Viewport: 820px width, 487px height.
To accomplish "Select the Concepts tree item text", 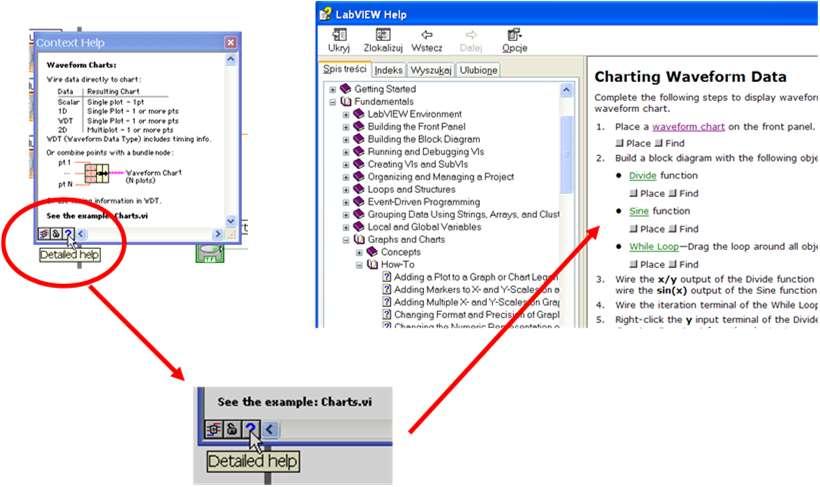I will [x=401, y=252].
